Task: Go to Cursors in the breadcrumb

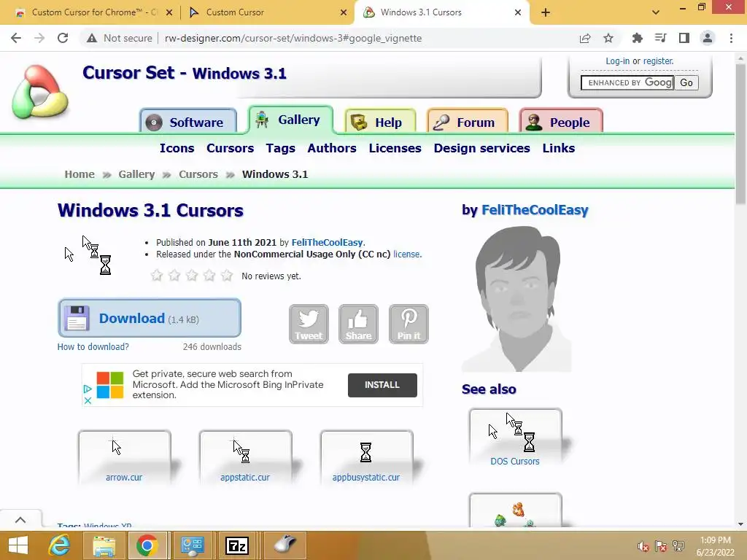Action: point(198,174)
